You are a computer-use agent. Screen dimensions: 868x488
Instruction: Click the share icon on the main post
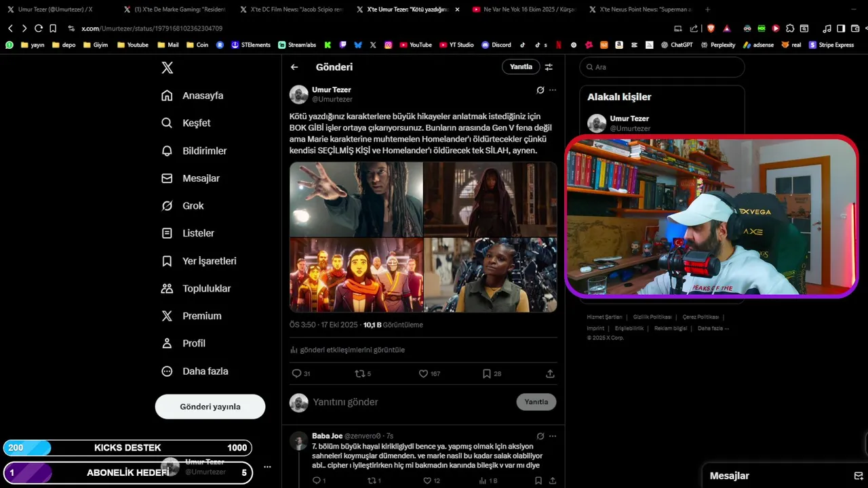550,373
